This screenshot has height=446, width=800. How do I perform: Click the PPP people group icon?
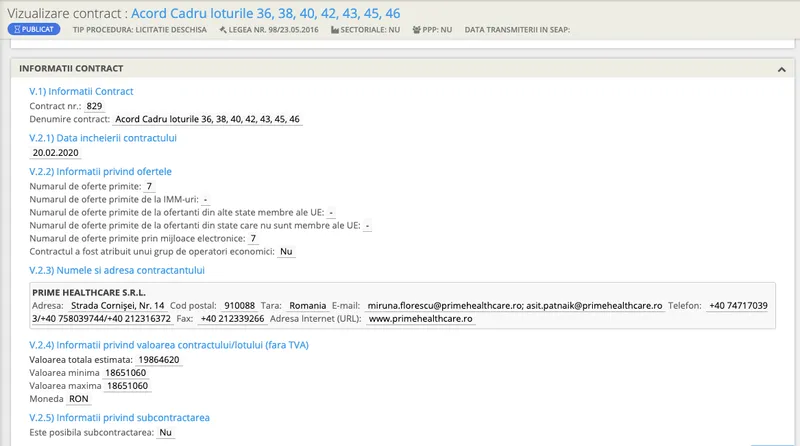pos(416,30)
